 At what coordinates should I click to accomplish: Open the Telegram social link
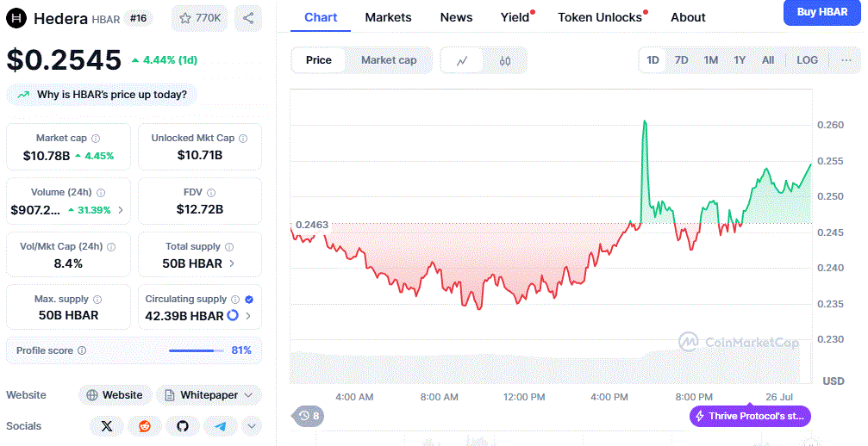pos(221,426)
